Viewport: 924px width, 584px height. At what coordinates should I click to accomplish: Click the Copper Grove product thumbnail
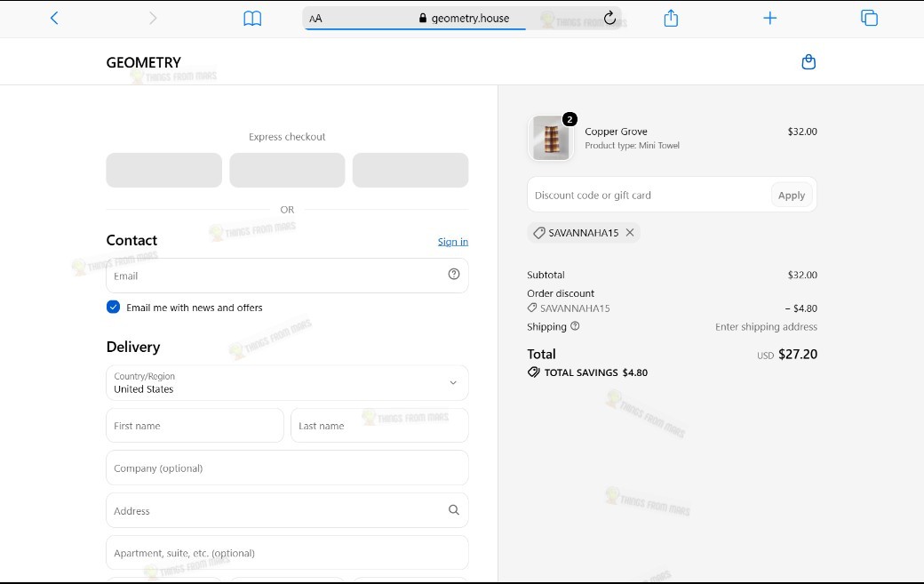coord(551,138)
